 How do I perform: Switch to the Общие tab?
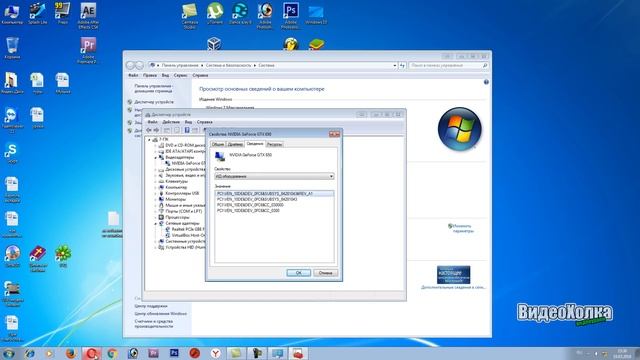(x=218, y=144)
